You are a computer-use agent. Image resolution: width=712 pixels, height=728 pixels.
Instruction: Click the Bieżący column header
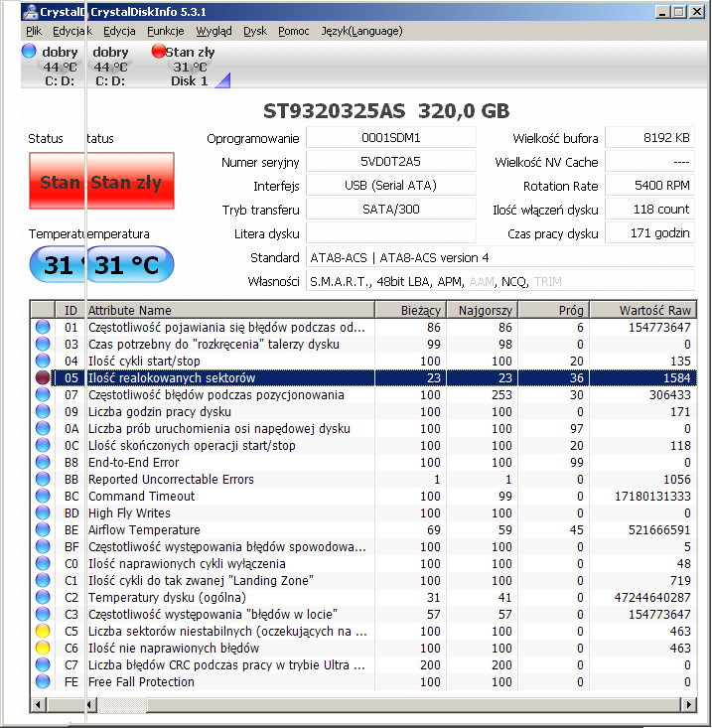point(410,310)
